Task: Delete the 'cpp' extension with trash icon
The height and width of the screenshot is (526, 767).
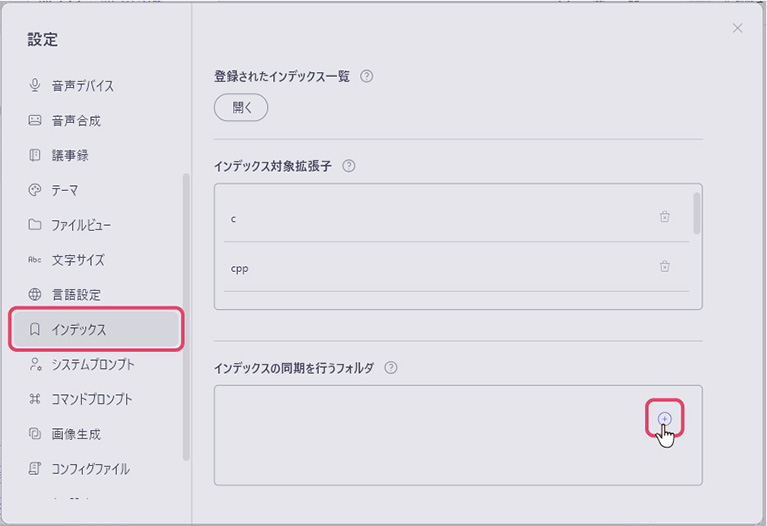Action: click(664, 266)
